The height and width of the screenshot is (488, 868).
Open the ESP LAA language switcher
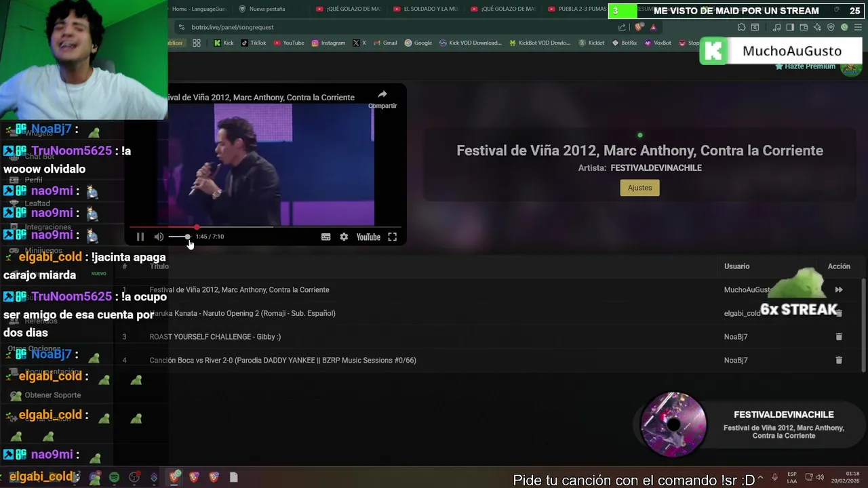pyautogui.click(x=792, y=477)
